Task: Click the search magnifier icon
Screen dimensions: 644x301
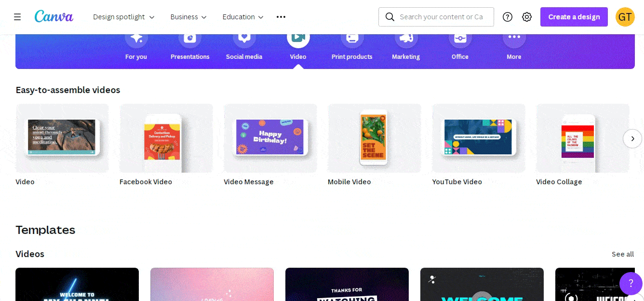Action: pos(390,17)
